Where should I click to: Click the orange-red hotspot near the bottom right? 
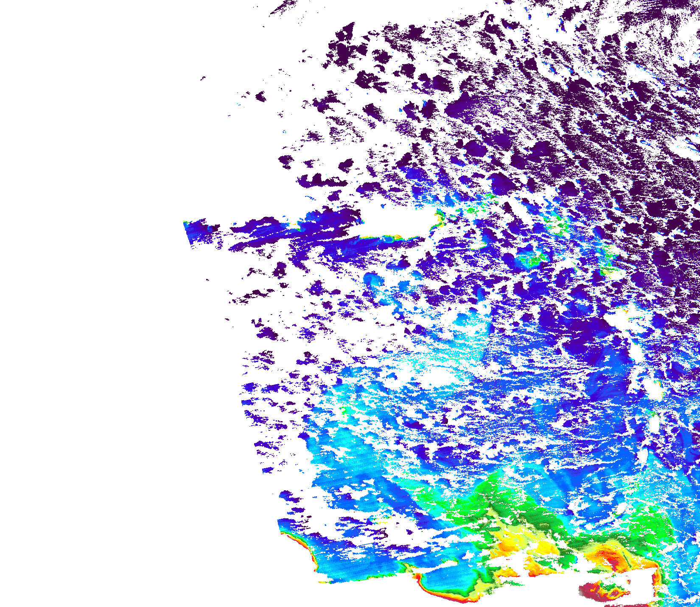point(609,558)
